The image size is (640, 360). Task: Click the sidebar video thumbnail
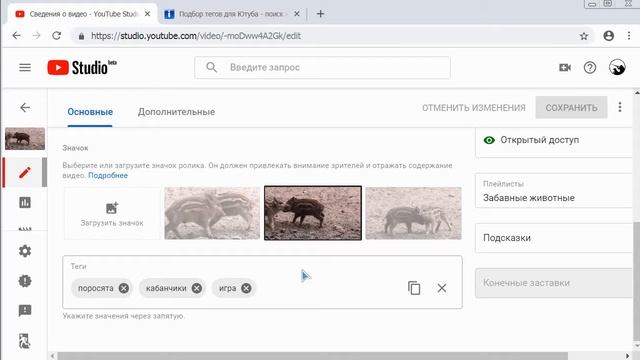[x=25, y=139]
